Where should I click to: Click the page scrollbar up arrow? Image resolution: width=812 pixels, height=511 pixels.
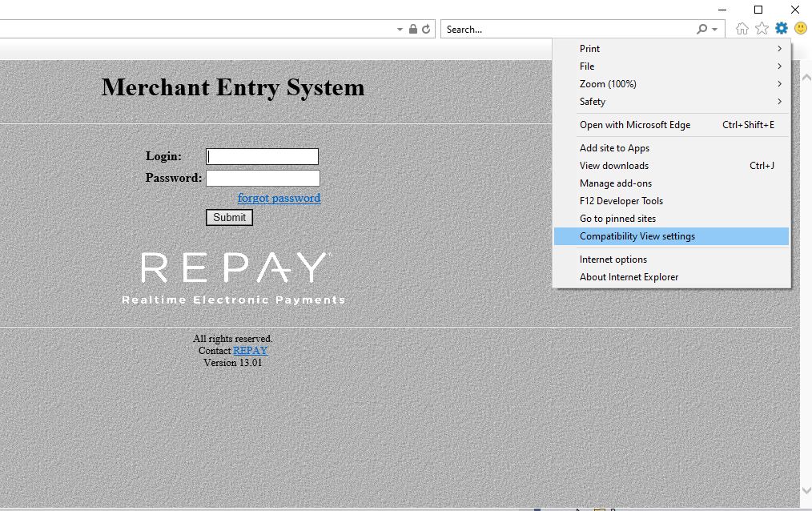806,78
